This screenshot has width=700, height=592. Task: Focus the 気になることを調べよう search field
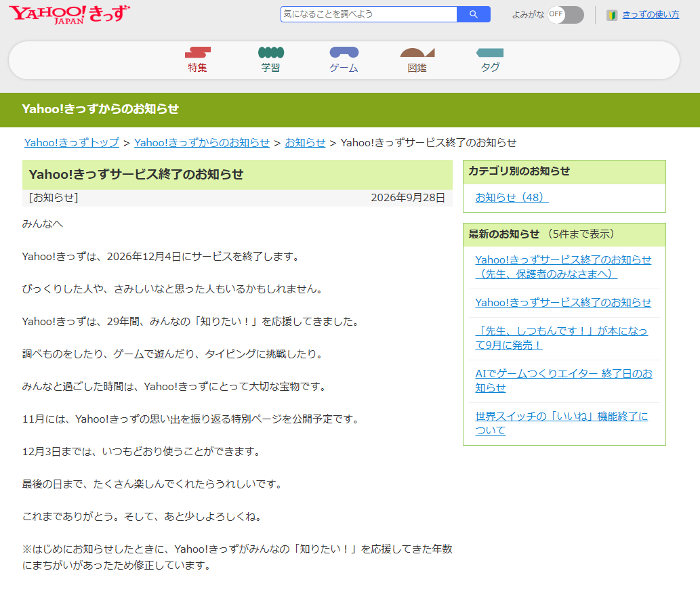369,14
